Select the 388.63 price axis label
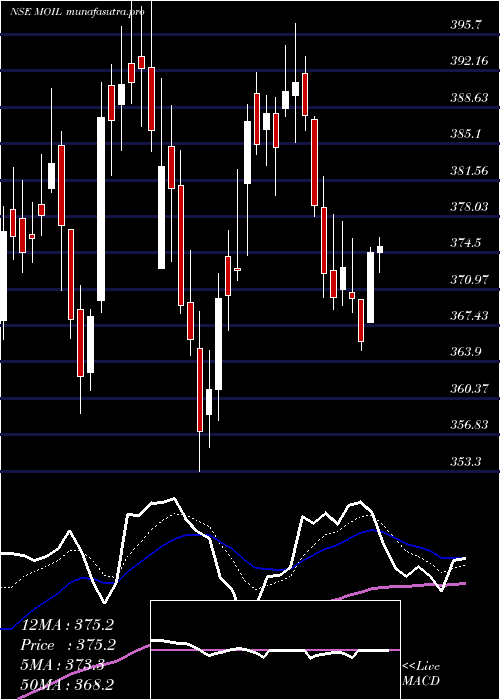500x700 pixels. [x=469, y=98]
